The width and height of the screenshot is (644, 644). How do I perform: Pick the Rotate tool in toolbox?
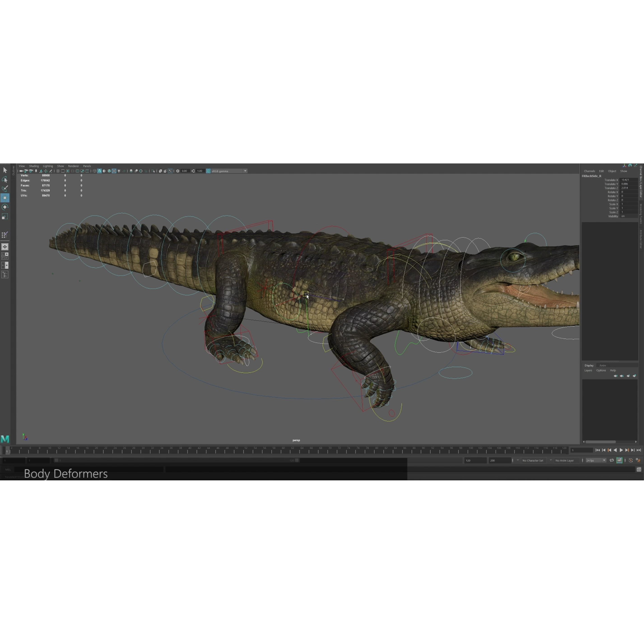tap(5, 207)
